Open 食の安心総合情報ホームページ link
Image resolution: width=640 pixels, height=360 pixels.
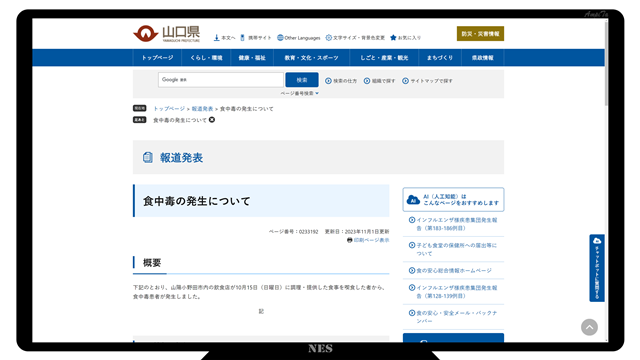point(450,270)
